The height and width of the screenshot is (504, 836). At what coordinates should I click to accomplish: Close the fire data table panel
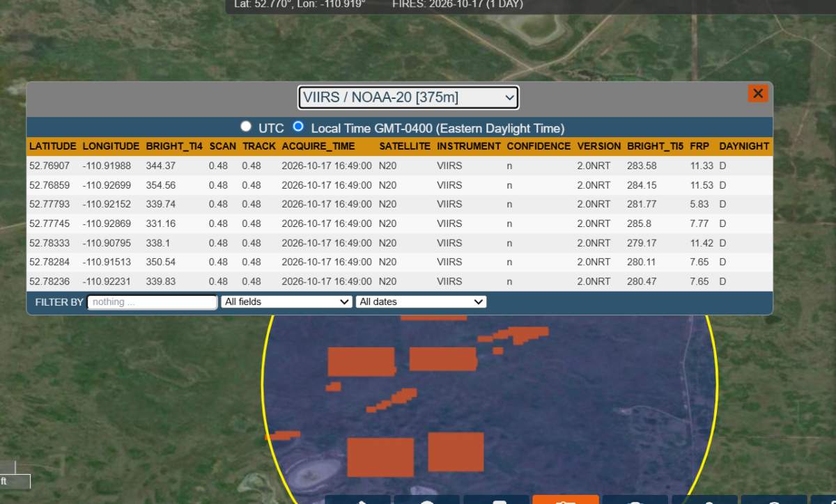tap(758, 93)
